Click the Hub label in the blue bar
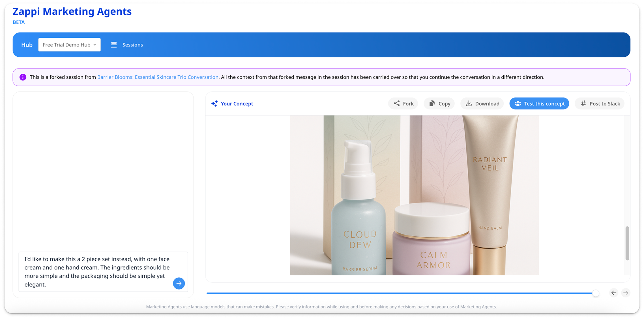Image resolution: width=644 pixels, height=319 pixels. (x=27, y=45)
